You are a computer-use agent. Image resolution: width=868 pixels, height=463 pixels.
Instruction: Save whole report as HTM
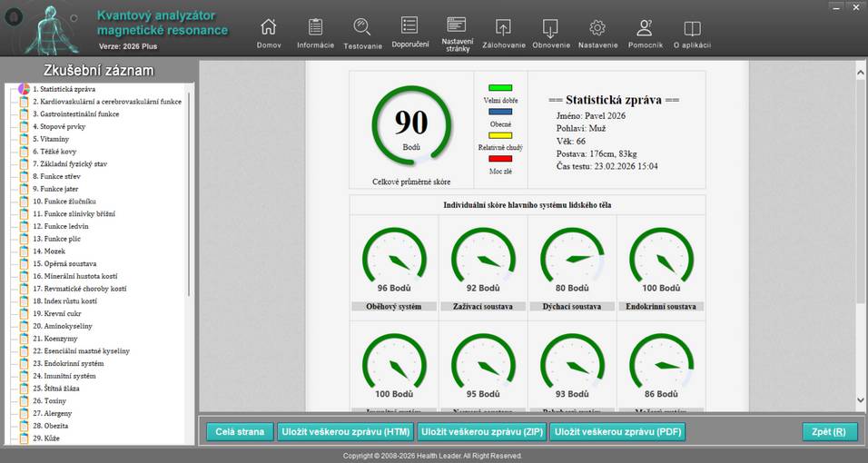click(345, 431)
